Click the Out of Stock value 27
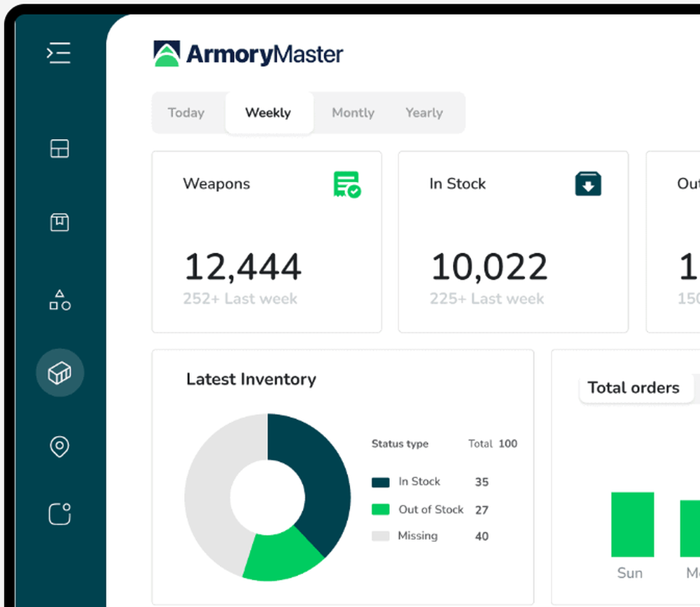Viewport: 700px width, 607px height. tap(482, 510)
